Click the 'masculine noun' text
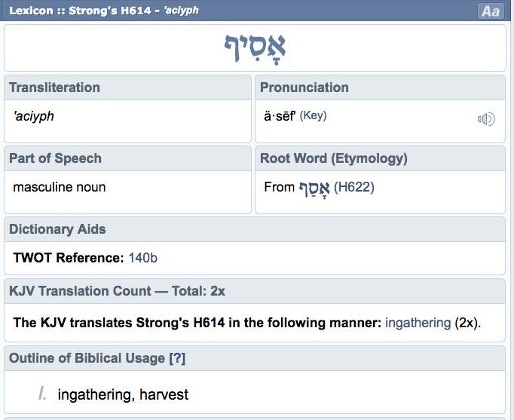Viewport: 514px width, 420px height. (60, 187)
